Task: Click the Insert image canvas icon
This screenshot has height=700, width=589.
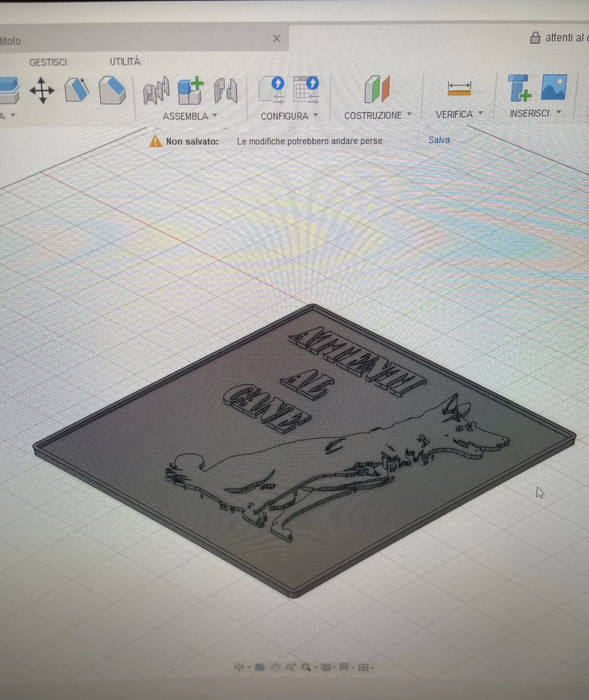Action: (x=554, y=87)
